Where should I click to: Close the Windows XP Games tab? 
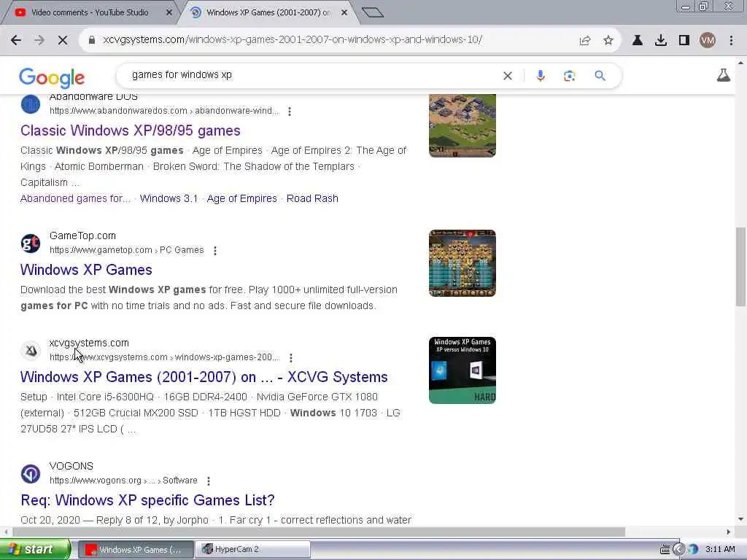(x=344, y=13)
